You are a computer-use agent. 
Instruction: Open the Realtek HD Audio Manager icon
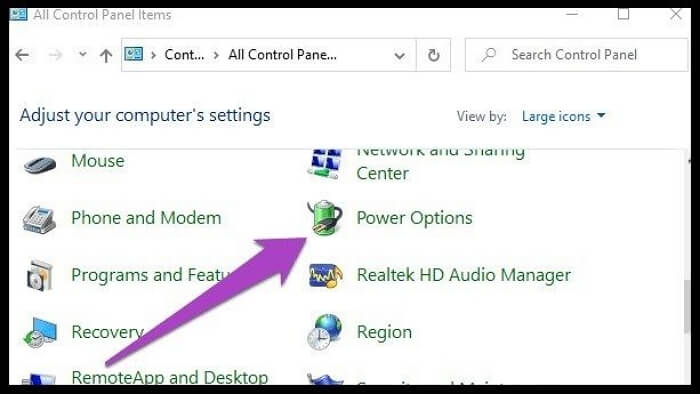point(325,276)
